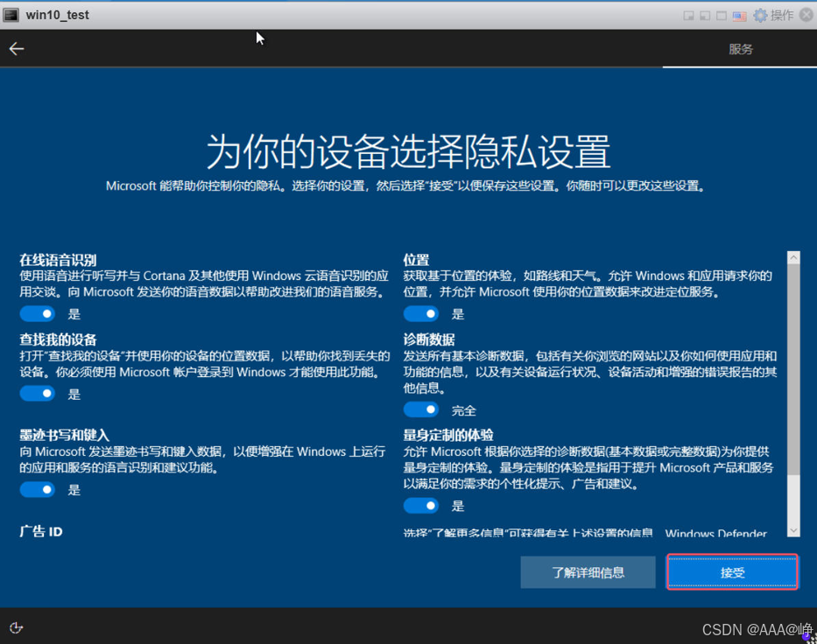Click the 诊断数据 heading
The width and height of the screenshot is (817, 644).
point(429,339)
